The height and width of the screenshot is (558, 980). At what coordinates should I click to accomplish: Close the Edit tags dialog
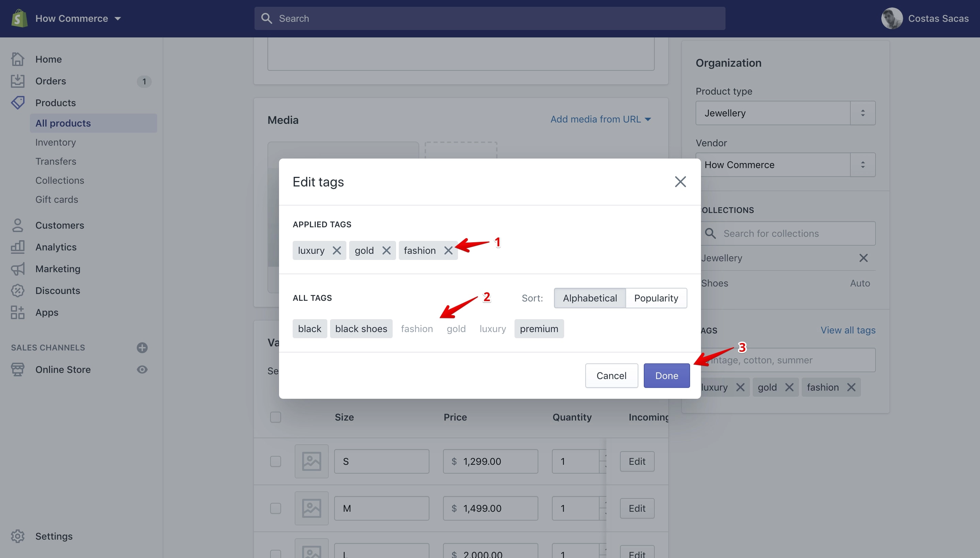[x=680, y=182]
